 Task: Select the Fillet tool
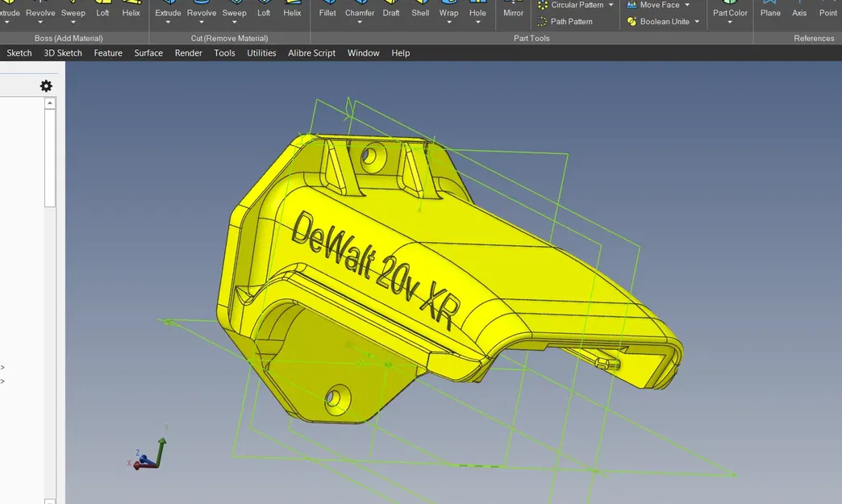(327, 12)
